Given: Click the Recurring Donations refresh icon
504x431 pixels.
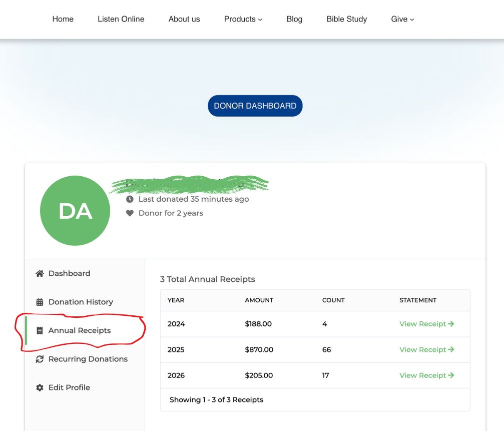Looking at the screenshot, I should point(40,359).
